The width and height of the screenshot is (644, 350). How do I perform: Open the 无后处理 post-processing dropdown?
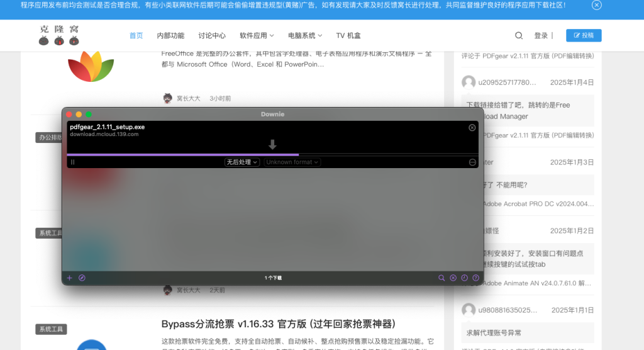(242, 162)
